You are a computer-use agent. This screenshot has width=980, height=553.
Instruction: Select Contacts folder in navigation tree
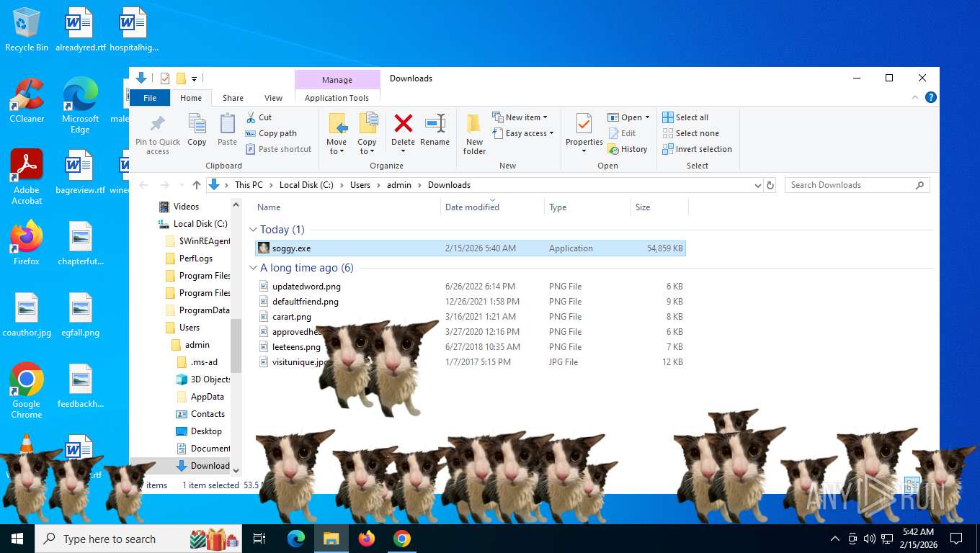pyautogui.click(x=208, y=414)
